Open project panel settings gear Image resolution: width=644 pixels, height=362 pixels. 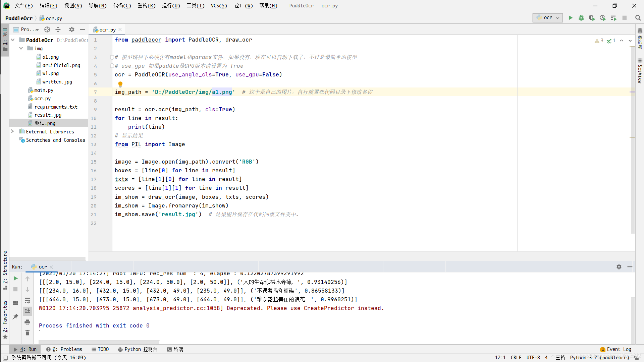pyautogui.click(x=71, y=29)
